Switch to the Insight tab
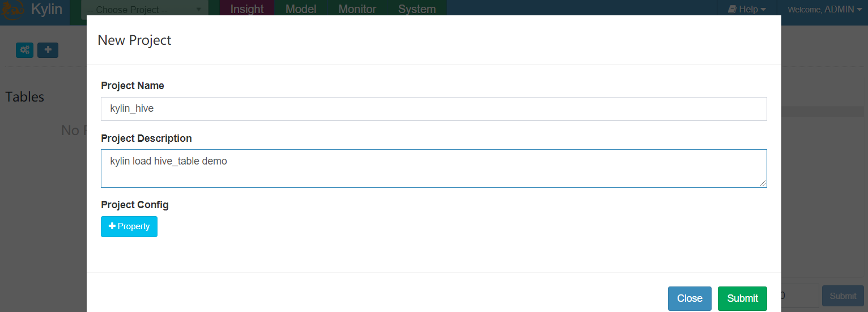Screen dimensions: 868x312 pos(247,9)
